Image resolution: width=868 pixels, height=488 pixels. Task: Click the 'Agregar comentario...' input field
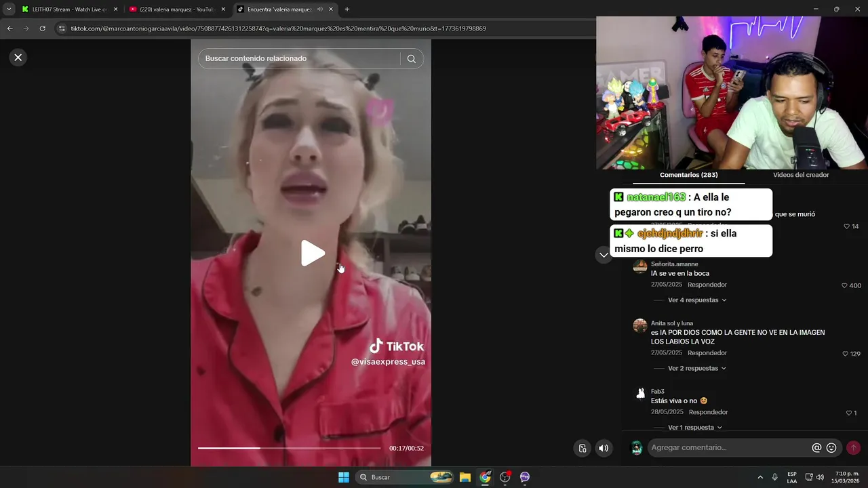[729, 448]
